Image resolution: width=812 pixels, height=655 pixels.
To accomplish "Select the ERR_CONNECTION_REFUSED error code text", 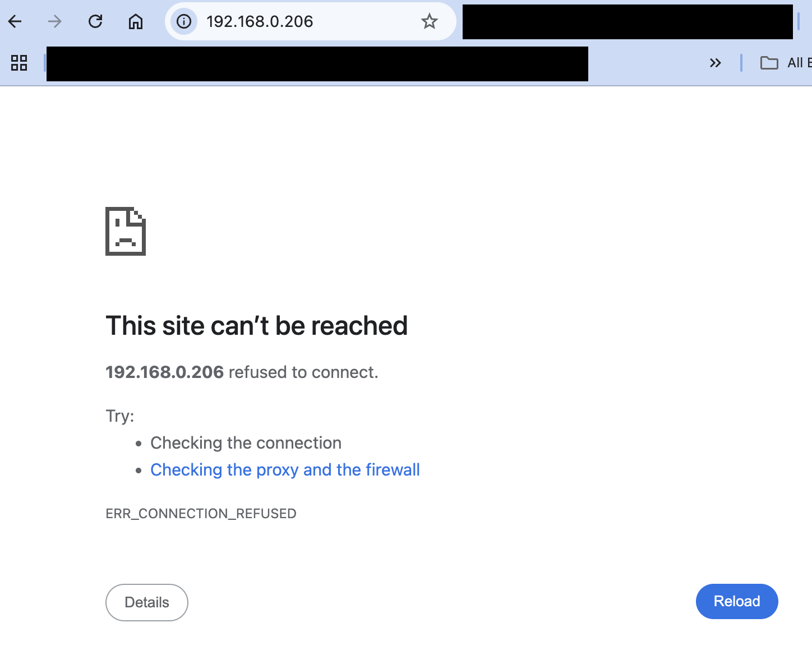I will coord(201,514).
